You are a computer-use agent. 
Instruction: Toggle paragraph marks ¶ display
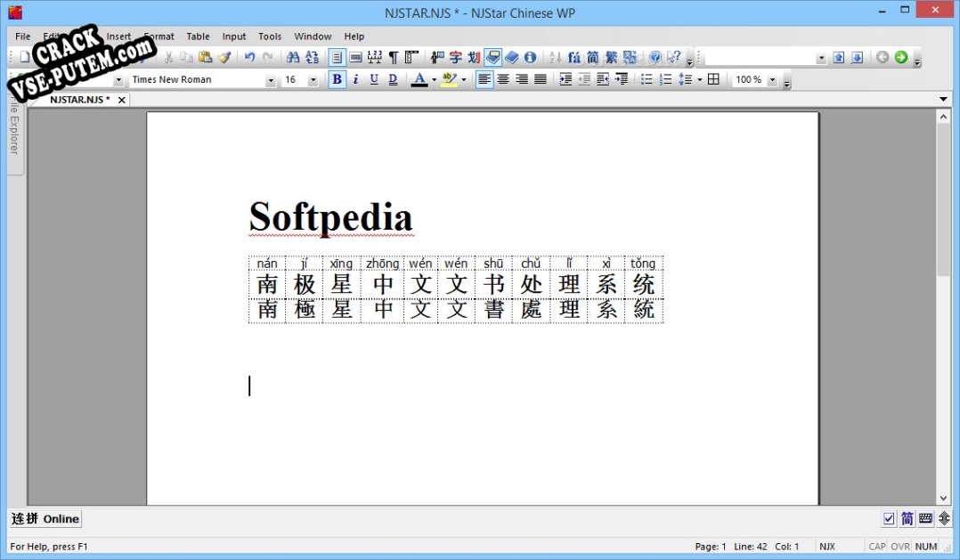point(393,58)
